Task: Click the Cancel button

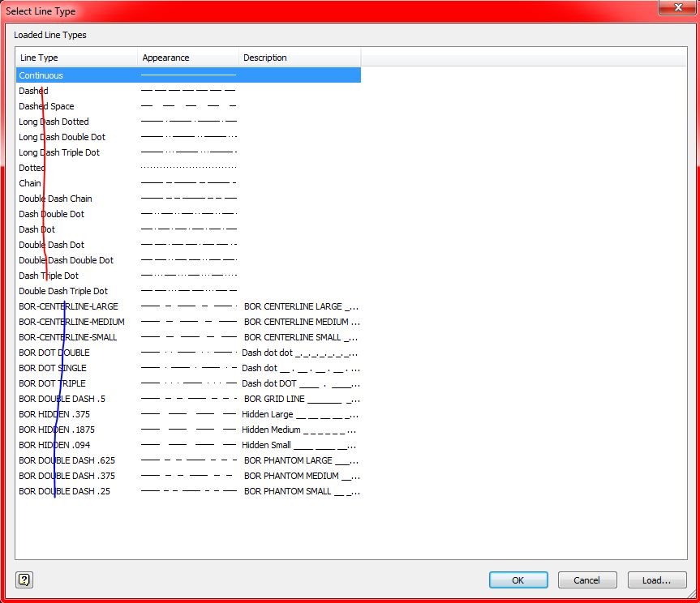Action: [587, 579]
